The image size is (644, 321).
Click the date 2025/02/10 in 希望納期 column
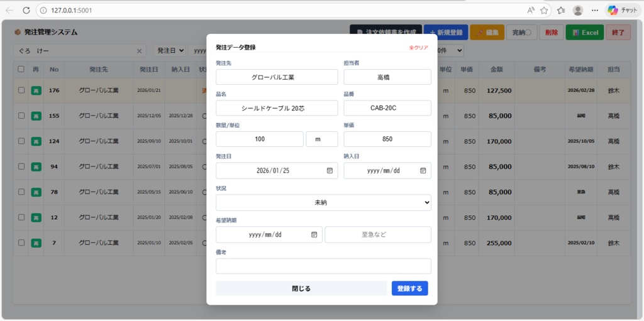point(580,242)
